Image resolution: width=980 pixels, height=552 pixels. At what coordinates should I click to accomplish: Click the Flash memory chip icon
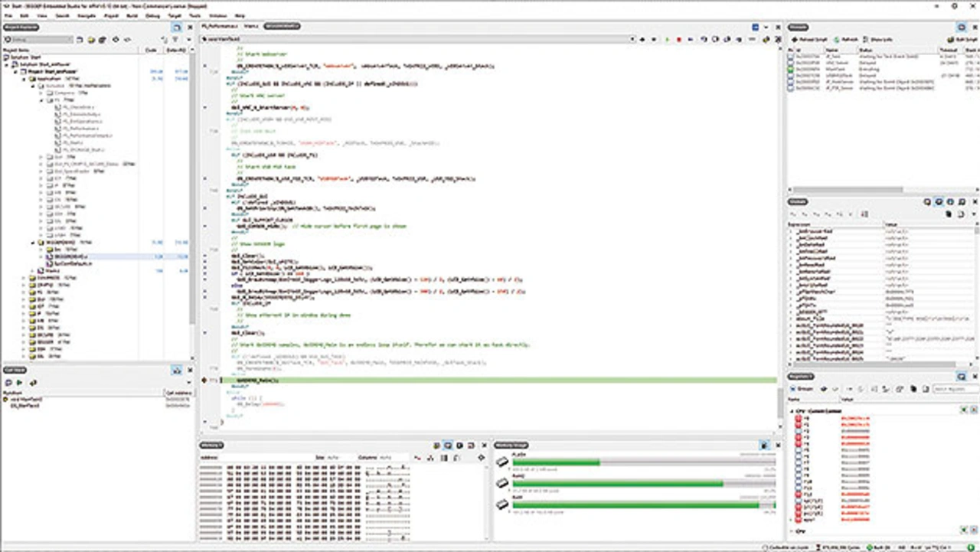[502, 462]
